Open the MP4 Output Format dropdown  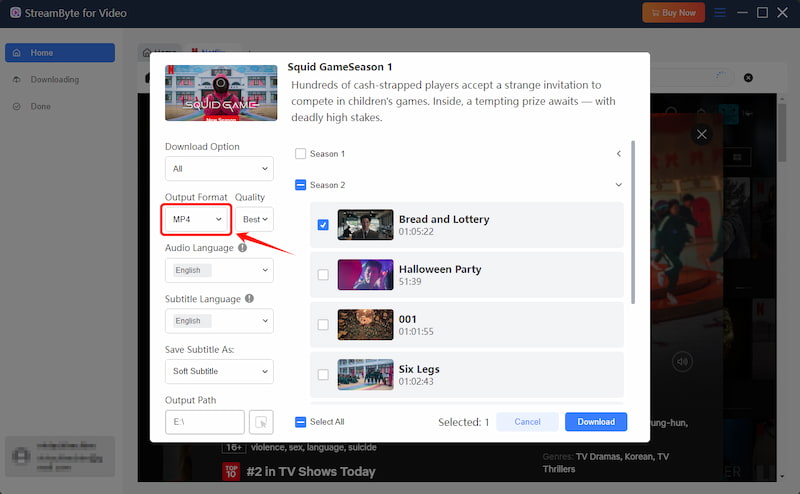pos(196,219)
